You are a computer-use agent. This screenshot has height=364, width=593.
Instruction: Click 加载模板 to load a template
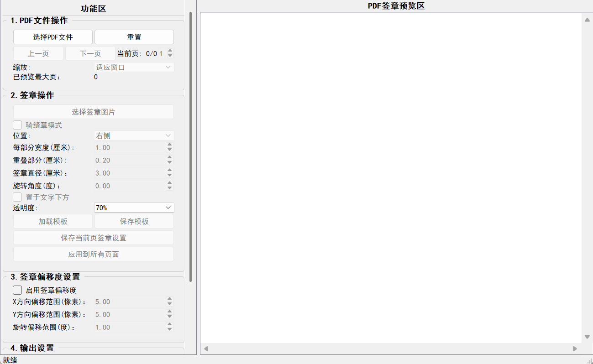click(52, 221)
